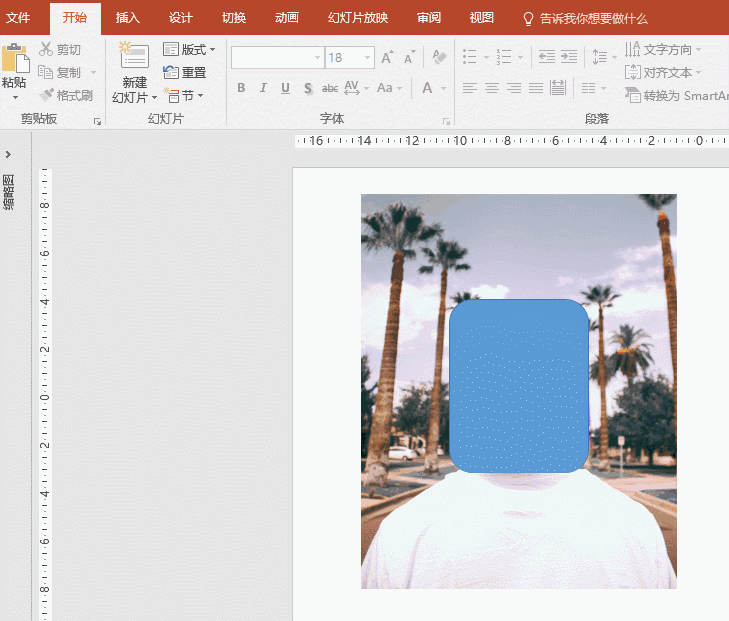Open the AV character spacing menu
729x621 pixels.
pyautogui.click(x=356, y=88)
